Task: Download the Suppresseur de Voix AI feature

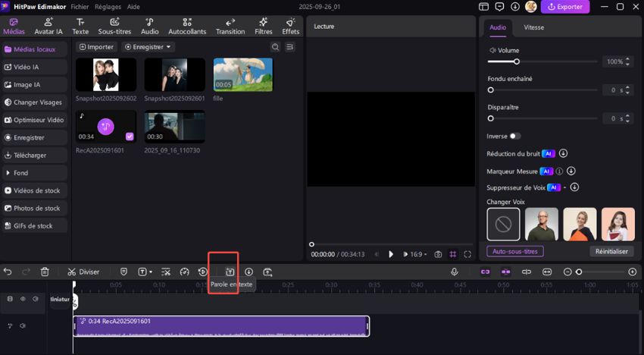Action: pos(574,187)
